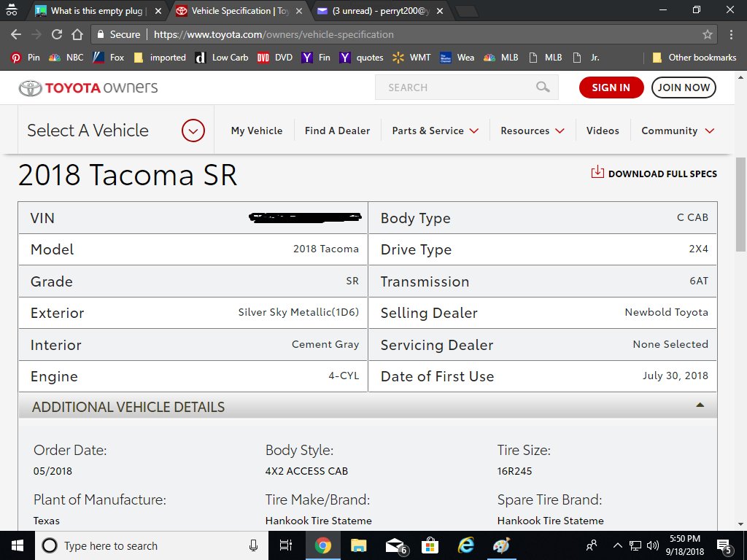Collapse the Additional Vehicle Details section
747x560 pixels.
tap(700, 405)
